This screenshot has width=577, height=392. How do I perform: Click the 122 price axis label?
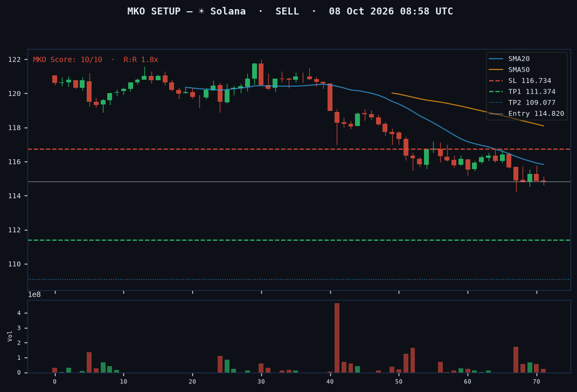pos(15,60)
